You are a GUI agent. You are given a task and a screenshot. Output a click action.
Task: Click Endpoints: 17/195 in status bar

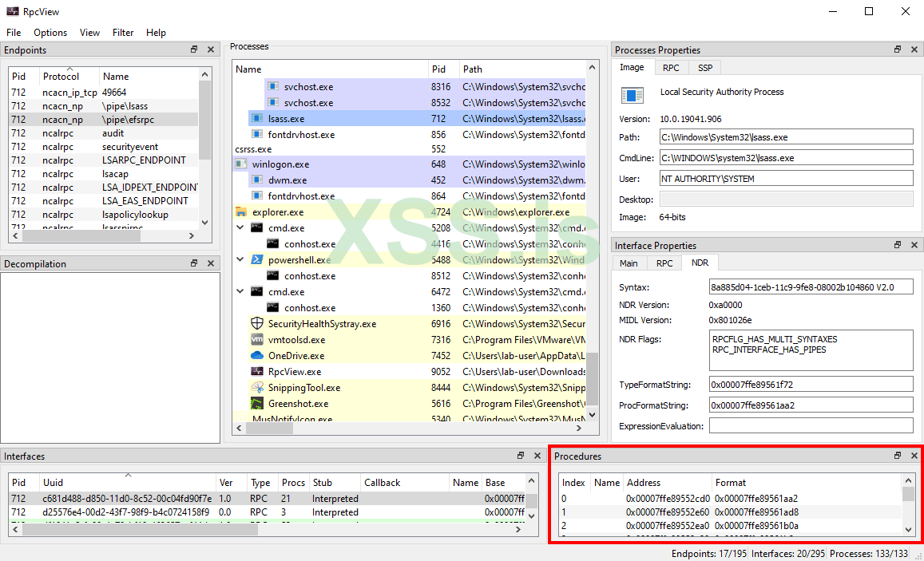click(709, 553)
